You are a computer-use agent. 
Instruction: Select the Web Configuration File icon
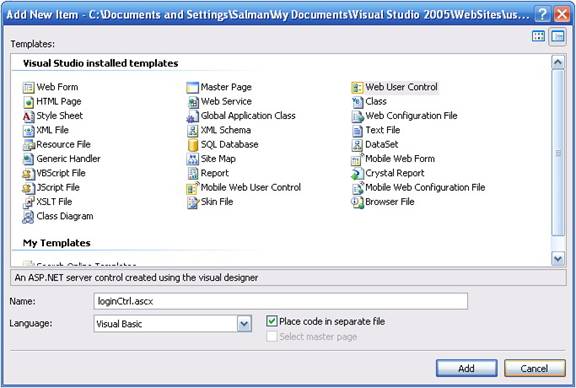point(357,116)
